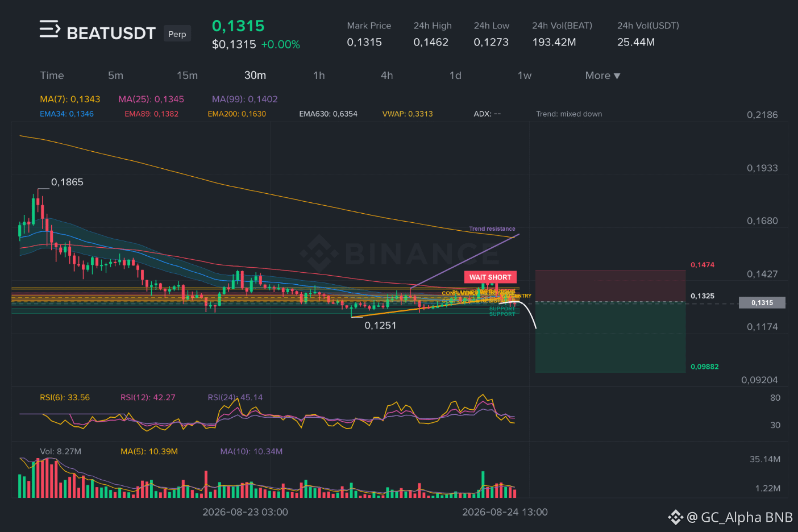Click the 24h High value 0,1462
Image resolution: width=798 pixels, height=532 pixels.
pyautogui.click(x=431, y=42)
